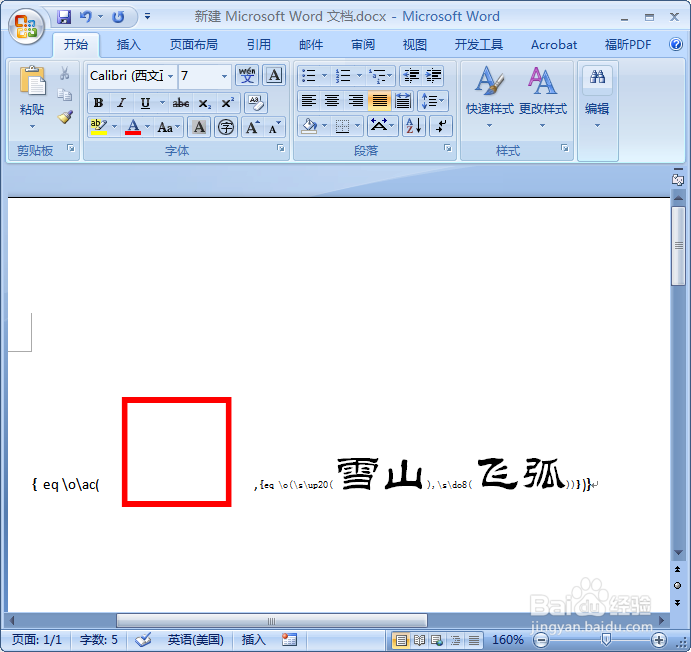This screenshot has width=691, height=652.
Task: Toggle underline formatting
Action: pyautogui.click(x=145, y=103)
